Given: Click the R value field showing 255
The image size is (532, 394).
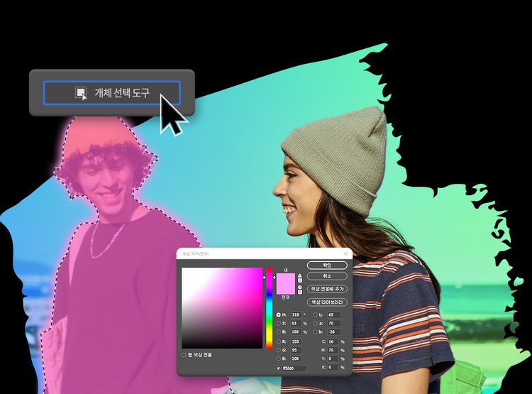Looking at the screenshot, I should pos(297,341).
